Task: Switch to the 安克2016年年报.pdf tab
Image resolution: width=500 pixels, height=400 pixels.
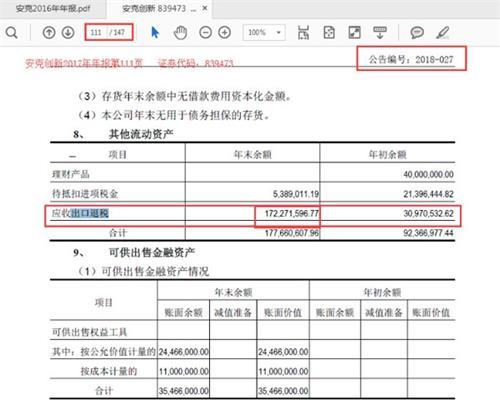Action: tap(53, 9)
